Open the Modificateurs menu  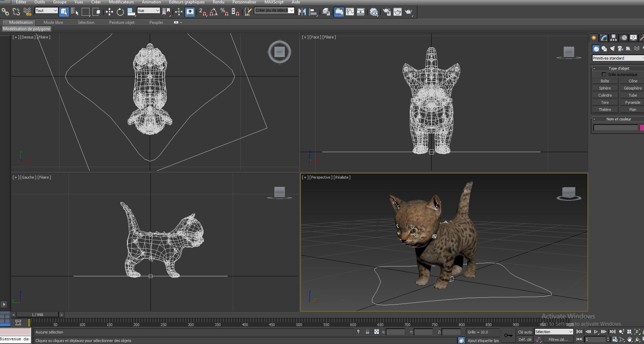(121, 2)
